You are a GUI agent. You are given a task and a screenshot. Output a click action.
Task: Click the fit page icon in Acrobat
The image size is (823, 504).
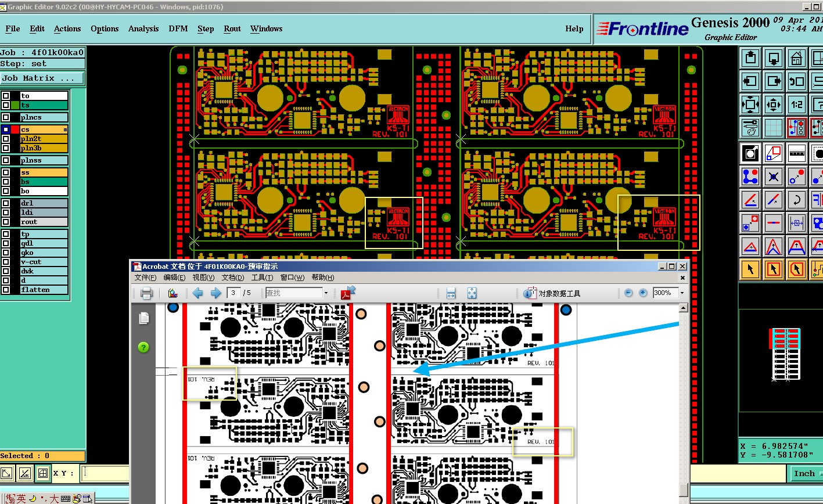pyautogui.click(x=472, y=293)
